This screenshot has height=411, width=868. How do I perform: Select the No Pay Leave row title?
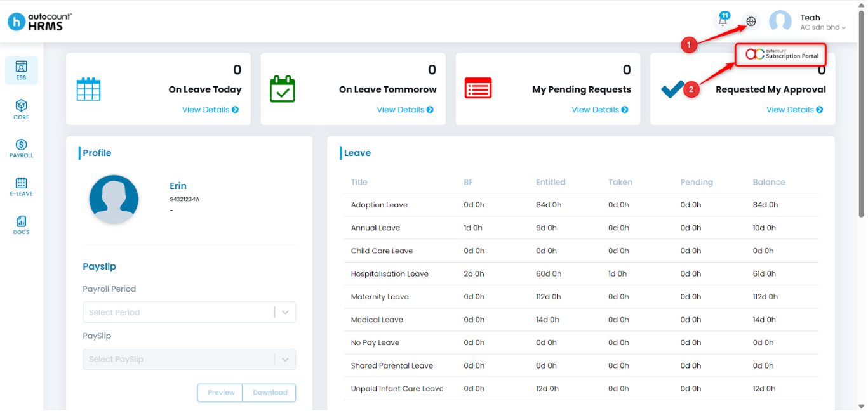coord(375,342)
